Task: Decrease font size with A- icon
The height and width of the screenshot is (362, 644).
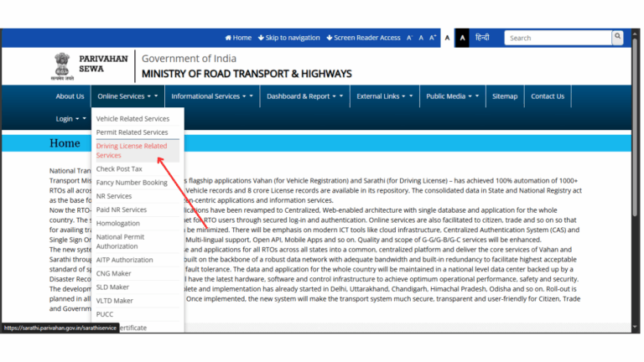Action: point(409,38)
